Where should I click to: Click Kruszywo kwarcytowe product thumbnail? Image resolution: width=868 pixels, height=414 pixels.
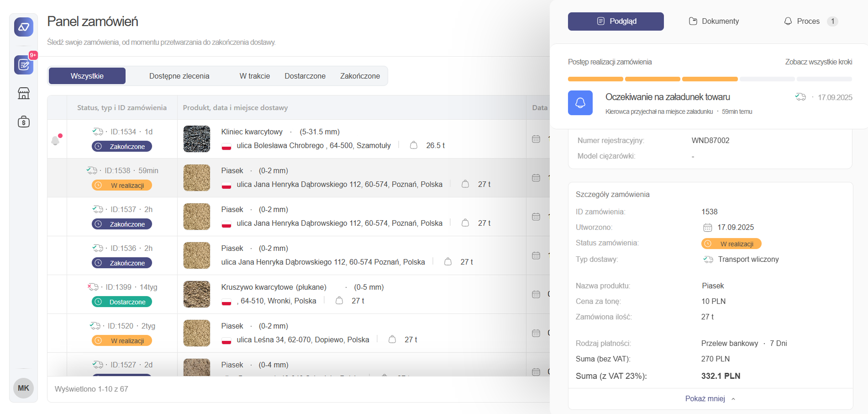pos(197,294)
